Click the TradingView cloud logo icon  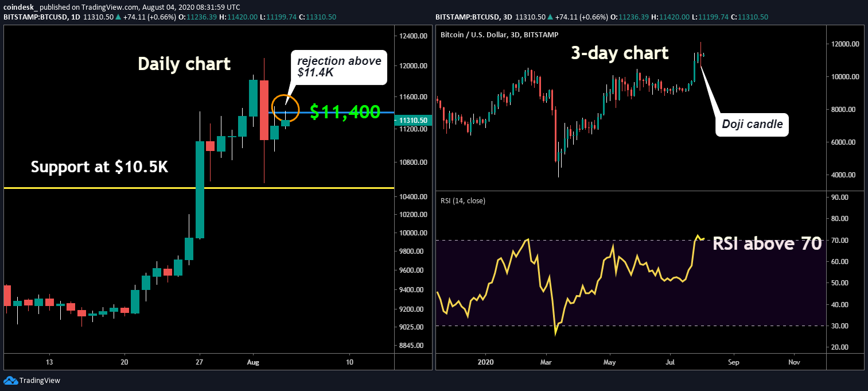[10, 380]
